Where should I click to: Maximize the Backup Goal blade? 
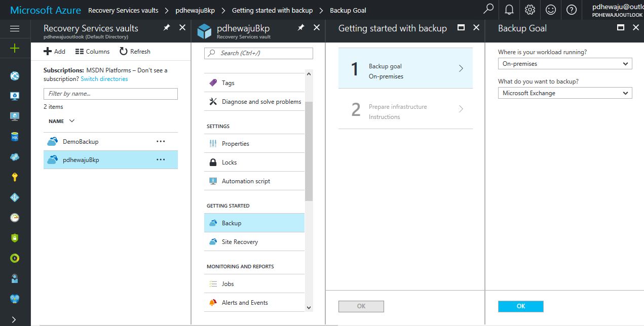pyautogui.click(x=621, y=28)
